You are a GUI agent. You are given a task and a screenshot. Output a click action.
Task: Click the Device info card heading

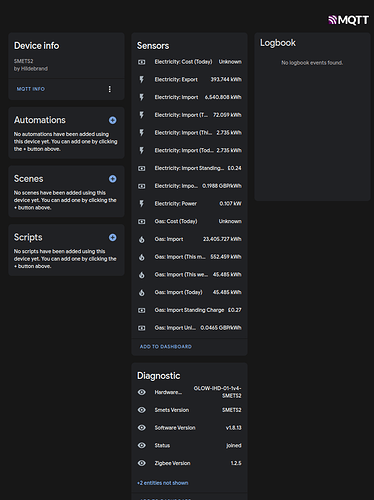pyautogui.click(x=37, y=46)
